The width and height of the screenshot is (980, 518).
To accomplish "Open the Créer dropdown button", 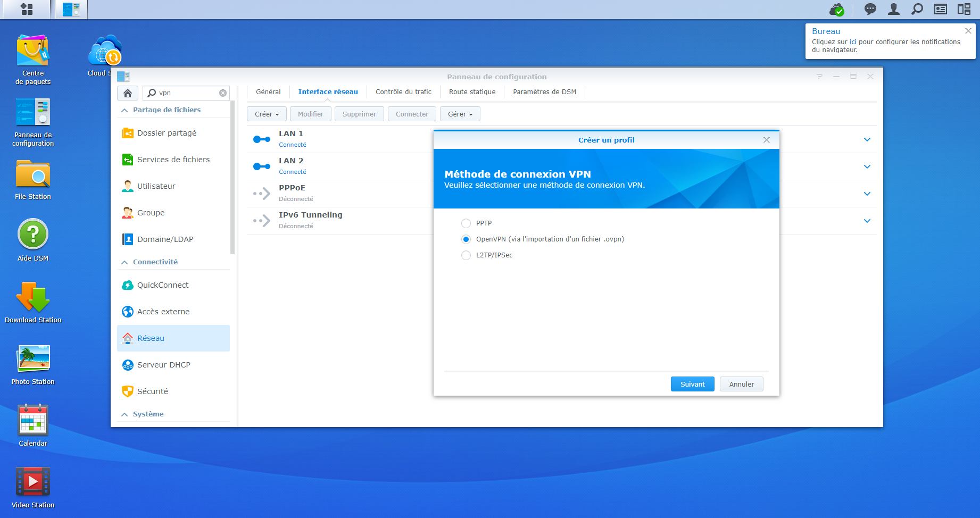I will pos(267,114).
